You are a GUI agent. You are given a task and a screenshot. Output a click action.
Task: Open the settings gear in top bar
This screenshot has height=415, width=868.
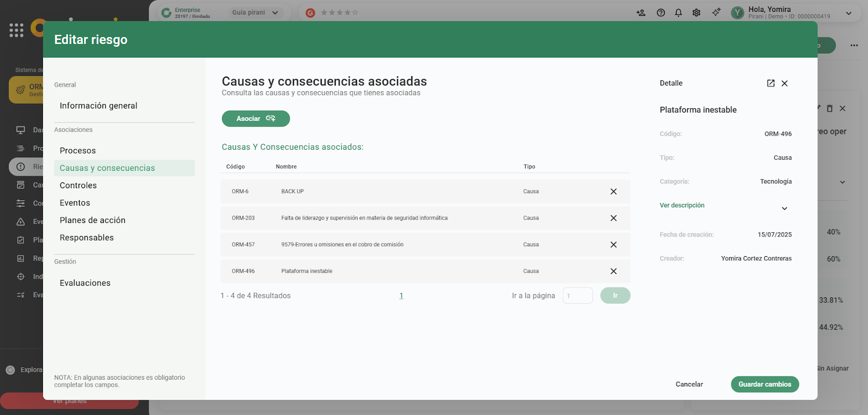point(697,12)
